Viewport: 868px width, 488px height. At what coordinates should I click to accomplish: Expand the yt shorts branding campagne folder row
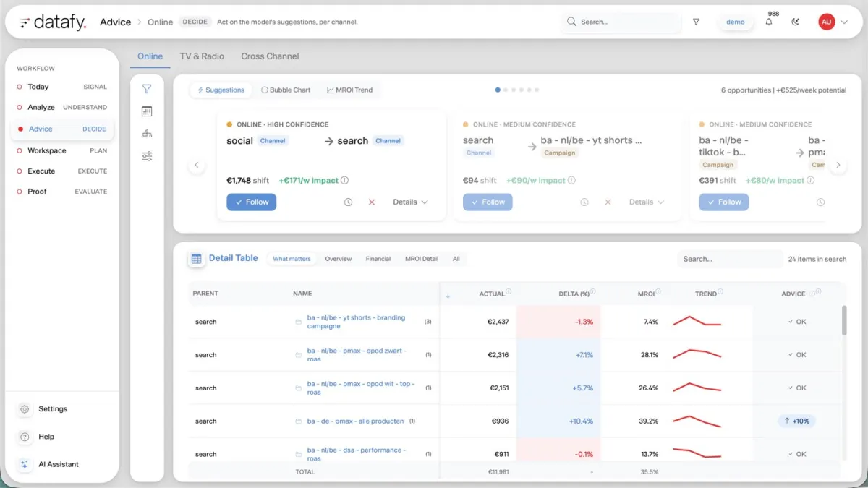298,322
